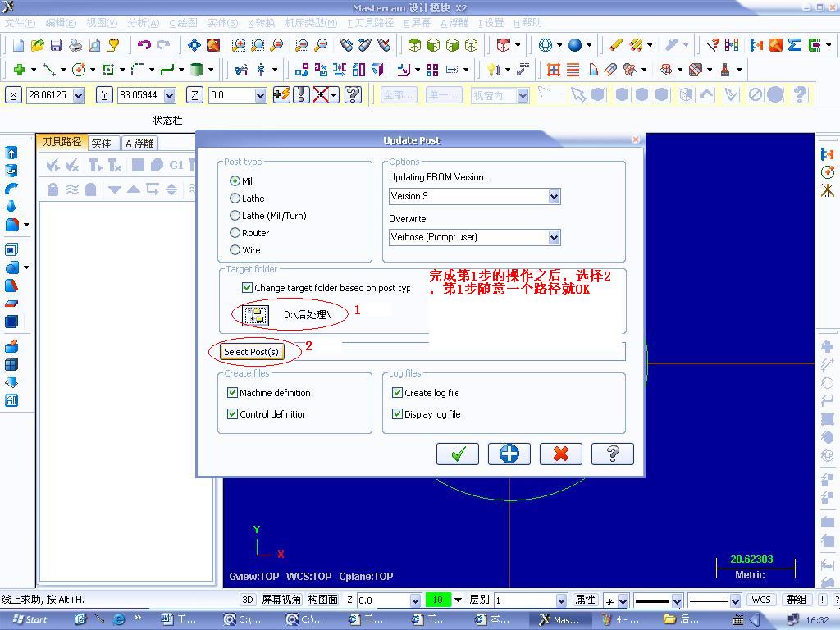Open Updating FROM Version dropdown
The width and height of the screenshot is (840, 630).
point(555,197)
